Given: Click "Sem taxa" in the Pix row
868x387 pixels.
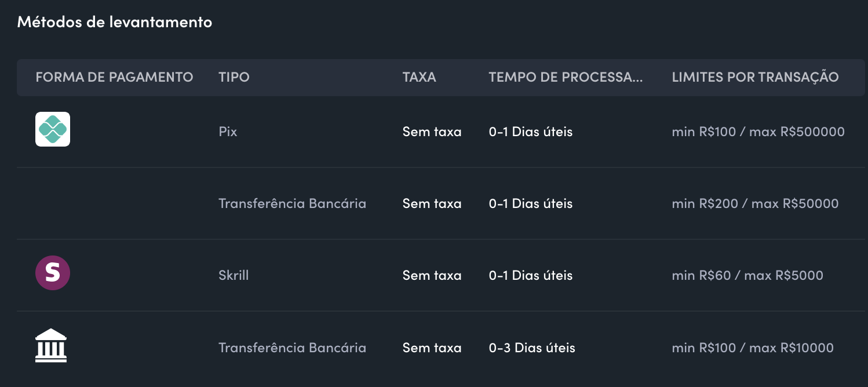Looking at the screenshot, I should tap(432, 132).
